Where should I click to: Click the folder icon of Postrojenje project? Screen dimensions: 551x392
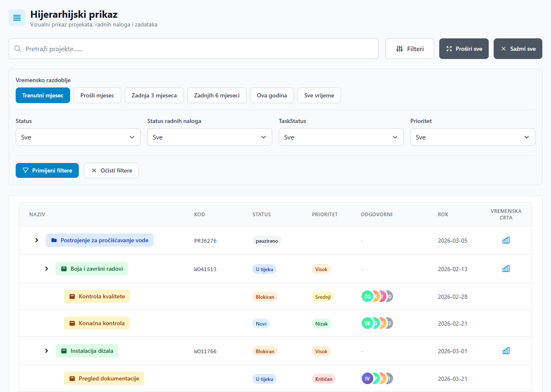click(54, 240)
